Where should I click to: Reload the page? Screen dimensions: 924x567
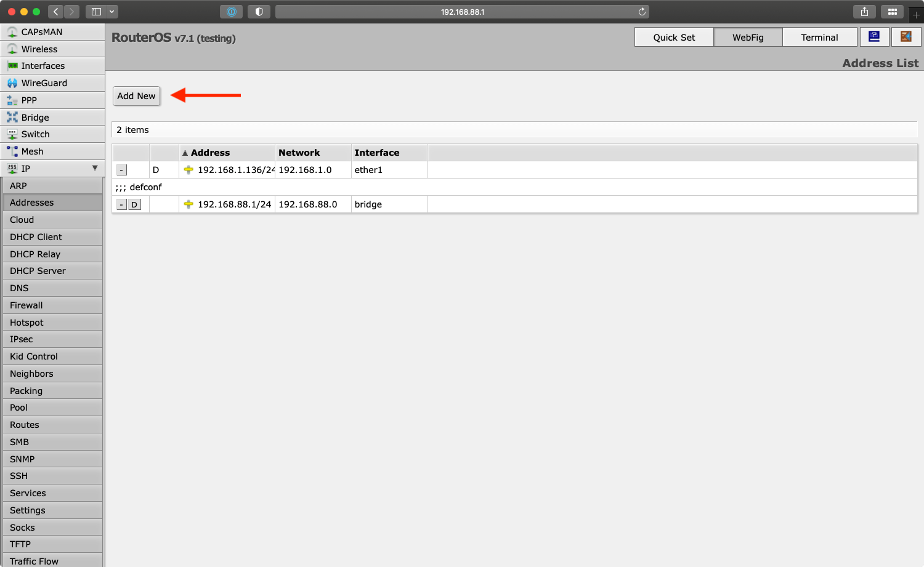tap(642, 12)
